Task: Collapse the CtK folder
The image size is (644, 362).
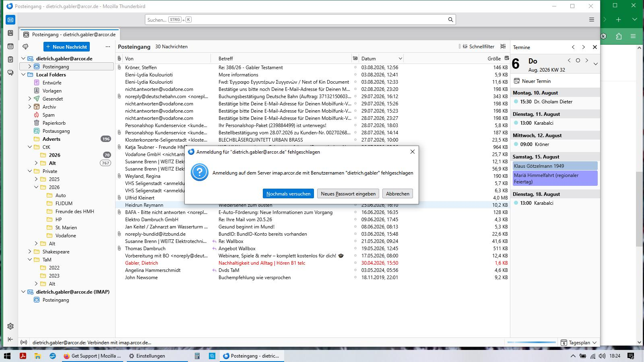Action: coord(30,147)
